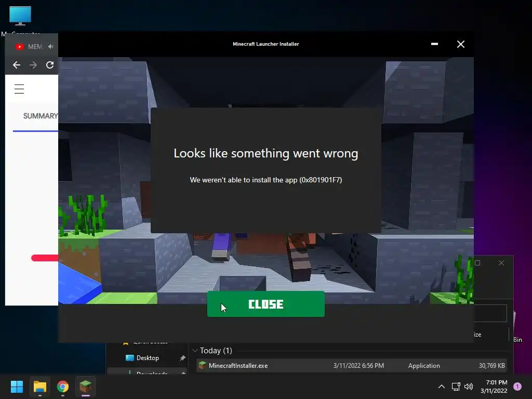This screenshot has width=532, height=399.
Task: Minimize the Minecraft Launcher Installer window
Action: click(434, 44)
